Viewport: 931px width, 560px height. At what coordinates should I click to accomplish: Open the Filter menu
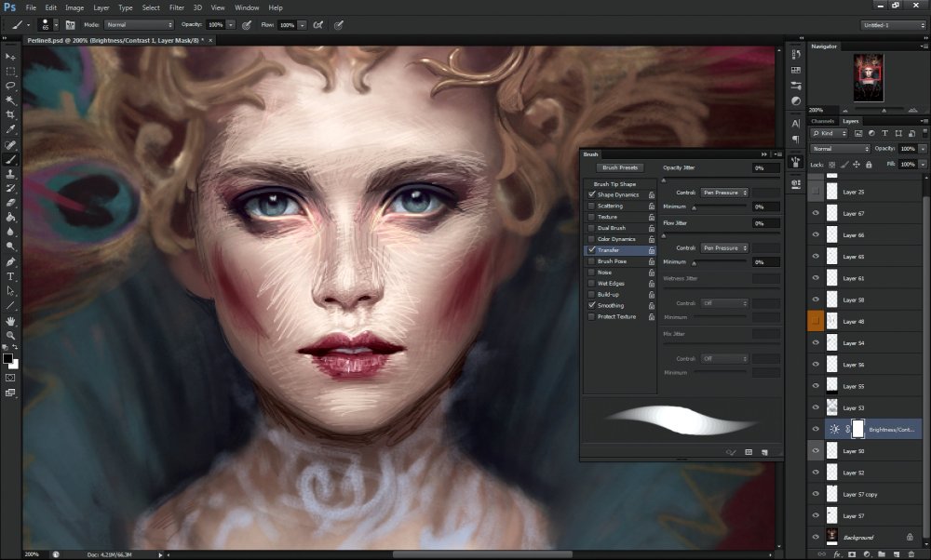(x=176, y=7)
